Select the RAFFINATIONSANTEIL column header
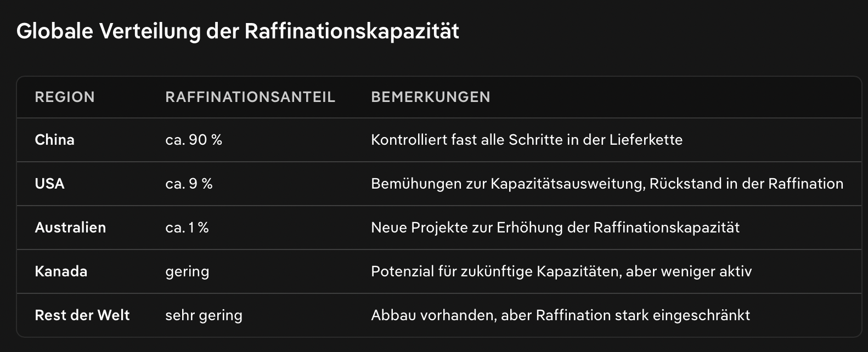The image size is (868, 352). pos(250,97)
